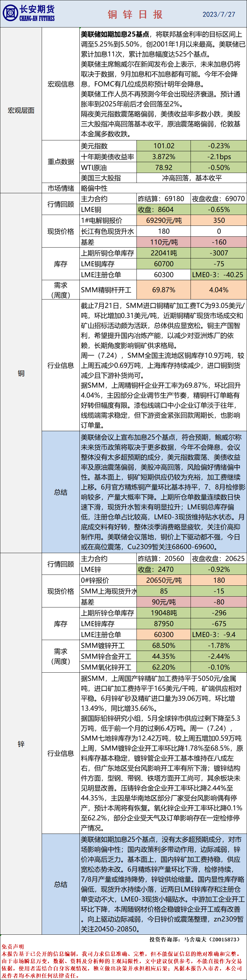
Task: Select the text 冲高回落，基本收平
Action: [192, 178]
